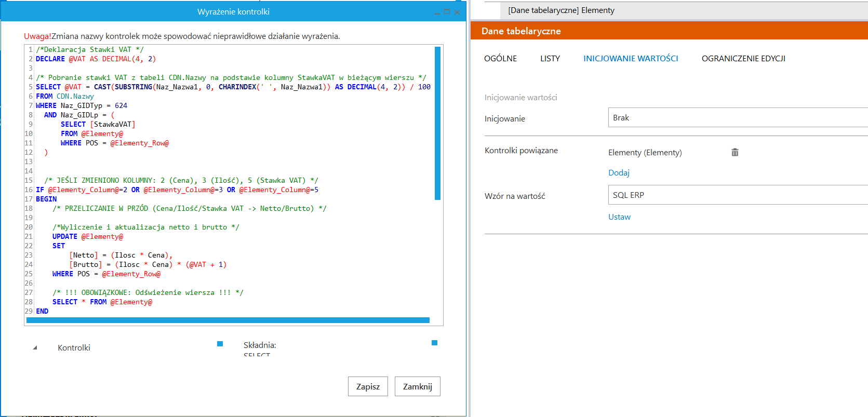The height and width of the screenshot is (417, 868).
Task: Select the INICJOWANIE WARTOŚCI tab
Action: 630,59
